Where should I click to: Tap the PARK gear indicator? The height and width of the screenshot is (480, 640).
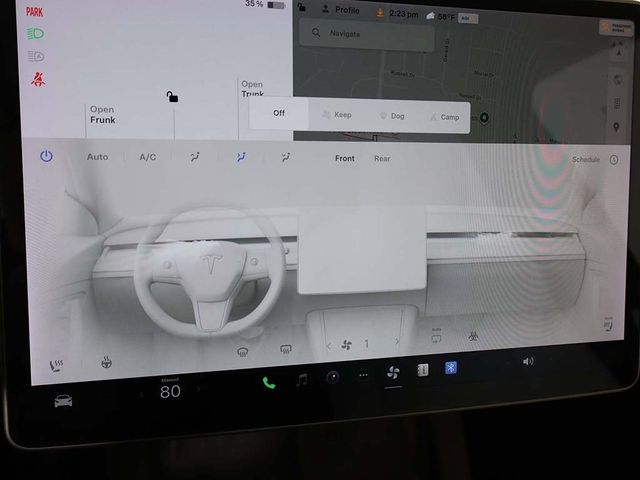click(34, 11)
